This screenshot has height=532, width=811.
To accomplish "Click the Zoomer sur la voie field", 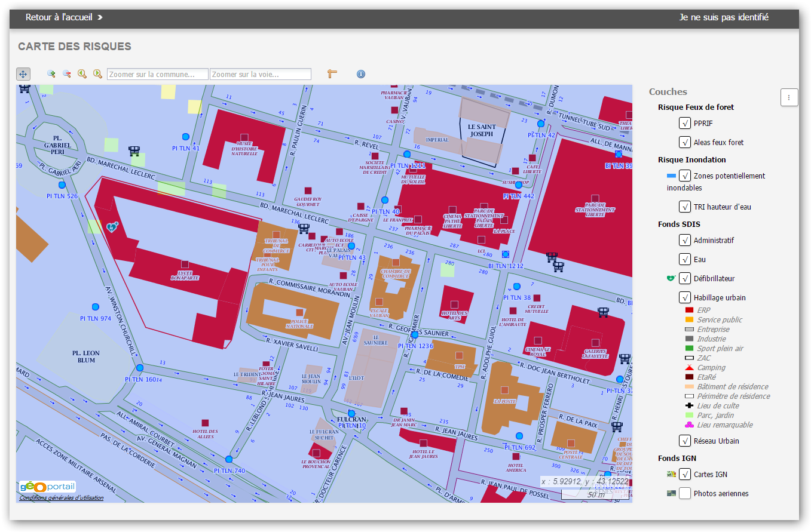I will tap(261, 75).
